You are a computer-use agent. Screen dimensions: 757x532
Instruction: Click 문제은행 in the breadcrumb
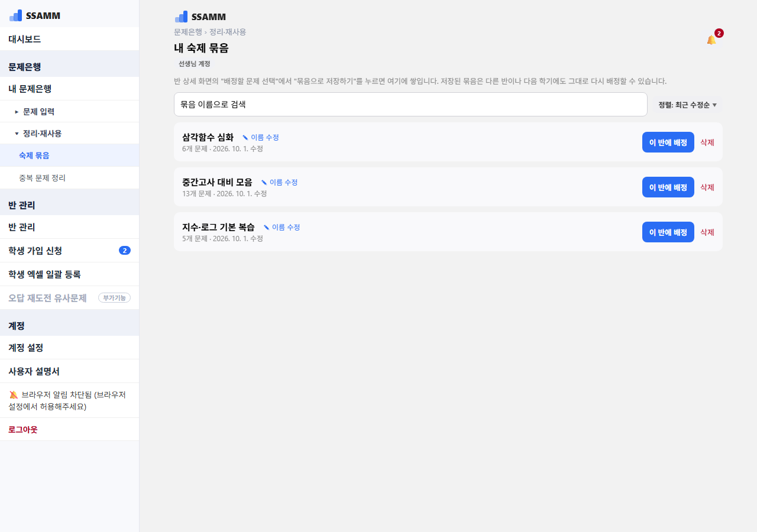coord(188,32)
